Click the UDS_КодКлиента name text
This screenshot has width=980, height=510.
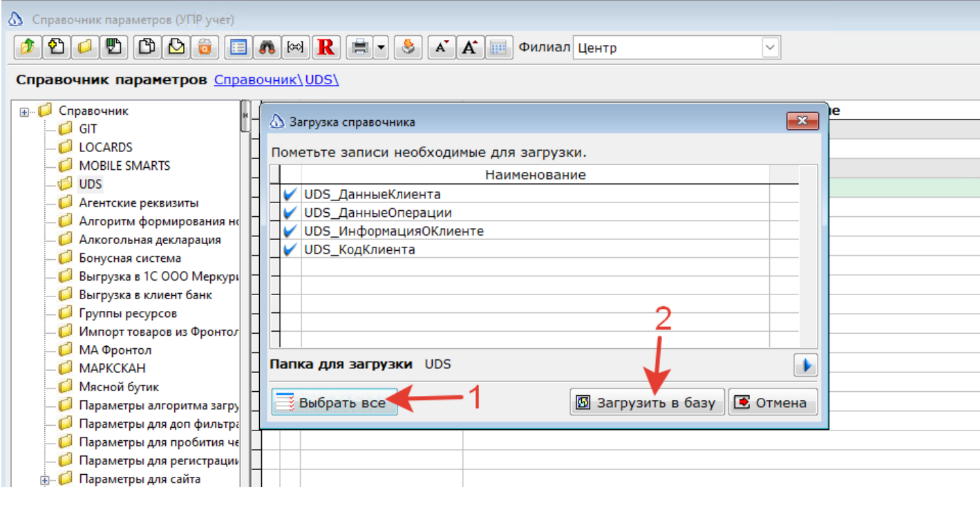[x=359, y=249]
